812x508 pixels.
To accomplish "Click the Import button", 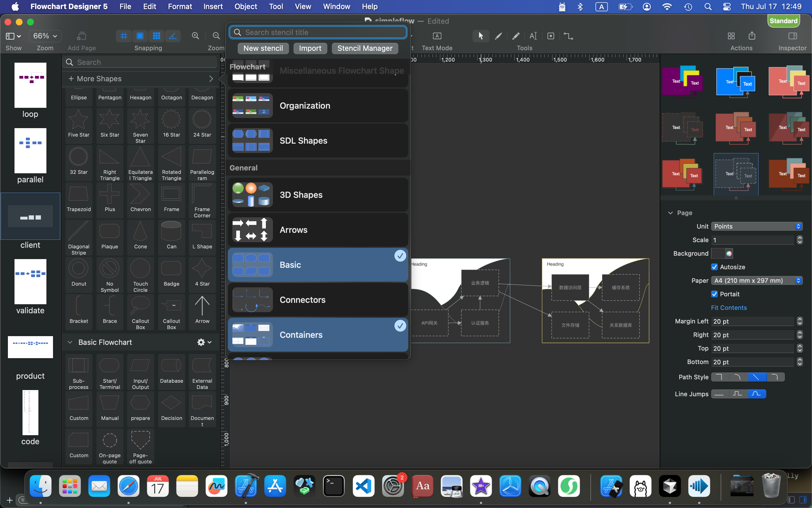I will tap(310, 48).
